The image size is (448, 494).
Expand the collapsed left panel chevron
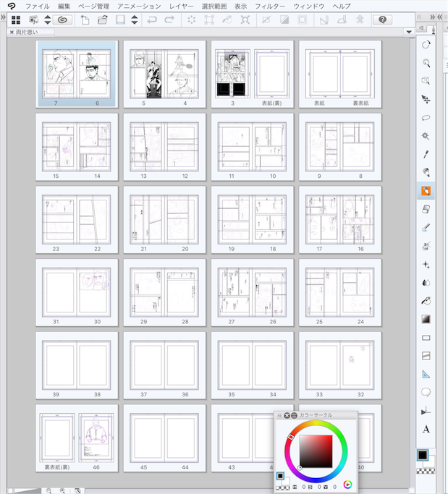pos(3,17)
